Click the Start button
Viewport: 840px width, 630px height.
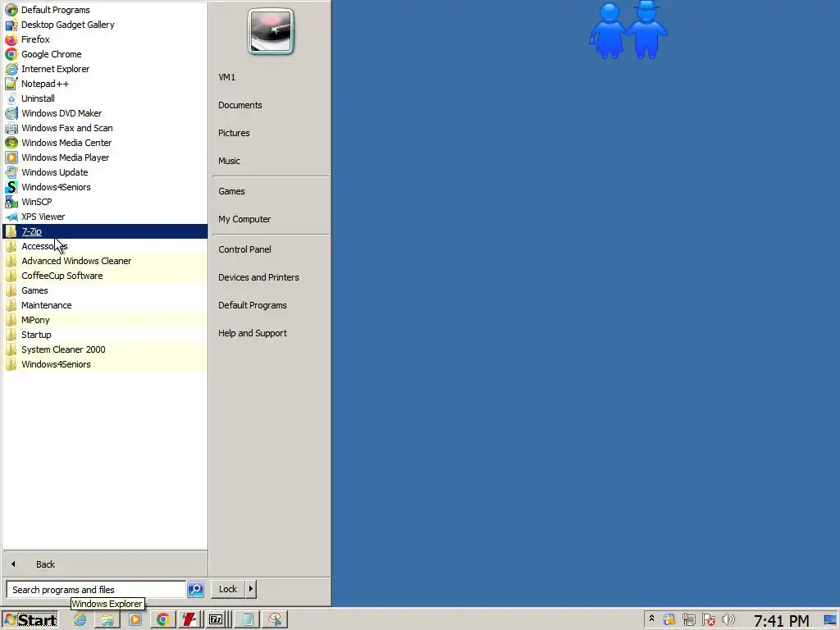pyautogui.click(x=30, y=620)
